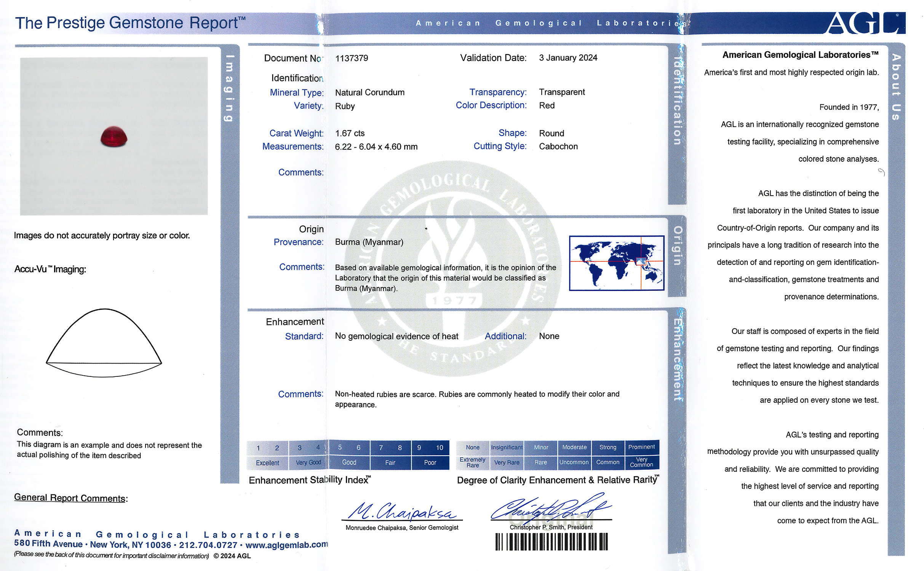Click the measurements '6.22 - 6.04 x 4.60 mm'

click(x=376, y=147)
